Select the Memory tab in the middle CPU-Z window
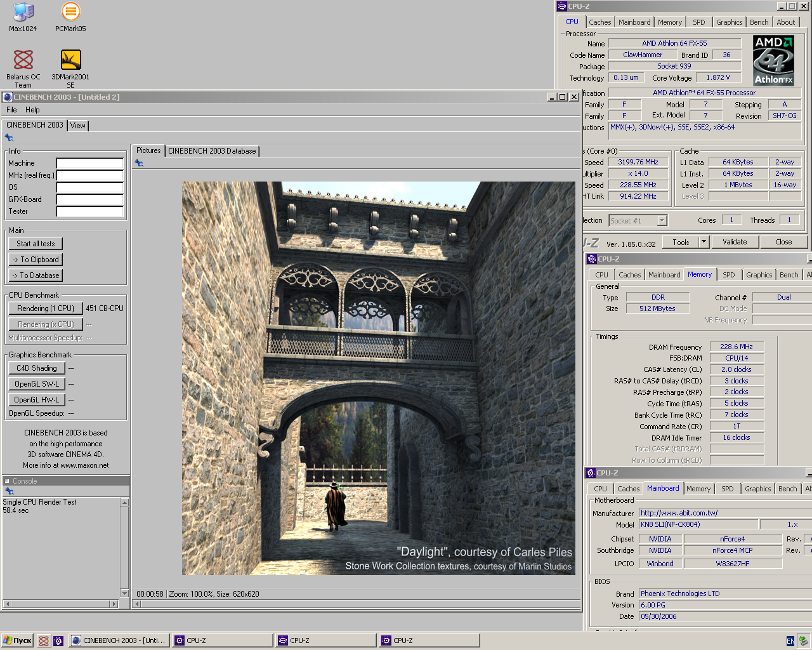 (x=700, y=274)
